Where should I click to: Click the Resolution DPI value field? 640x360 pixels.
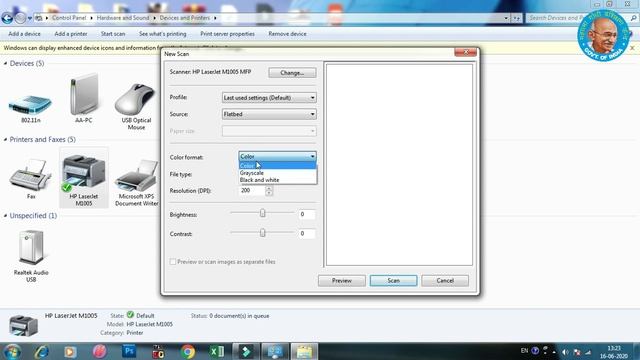251,191
